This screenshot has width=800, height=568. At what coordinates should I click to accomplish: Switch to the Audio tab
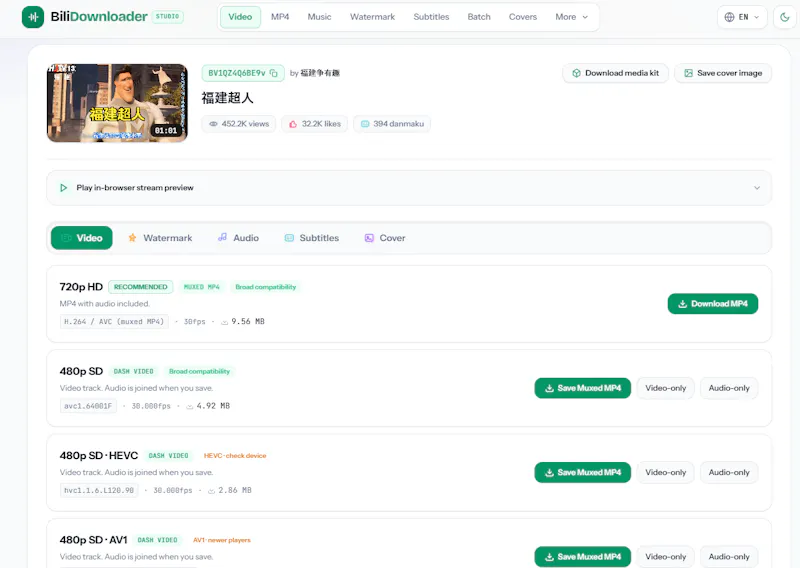(238, 238)
